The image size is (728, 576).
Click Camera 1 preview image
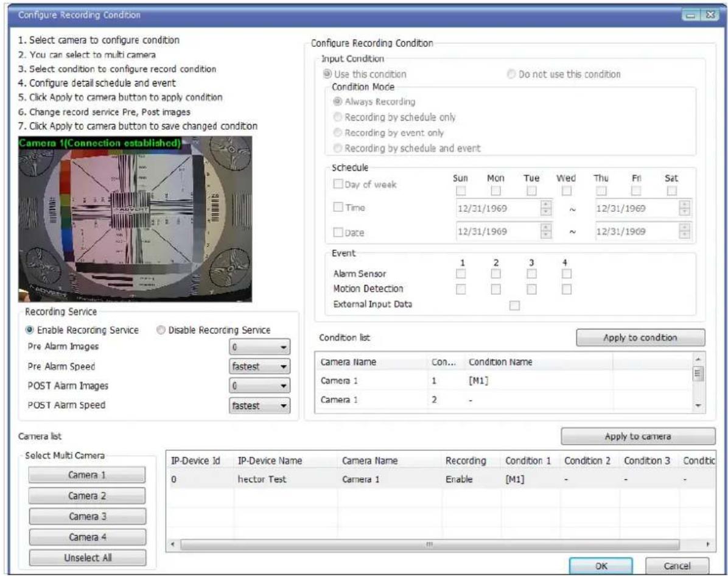(x=135, y=219)
